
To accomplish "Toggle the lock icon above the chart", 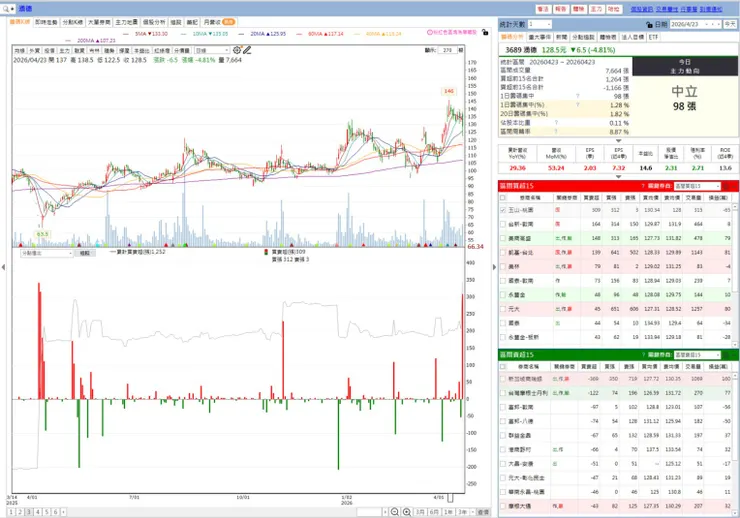I will point(485,33).
